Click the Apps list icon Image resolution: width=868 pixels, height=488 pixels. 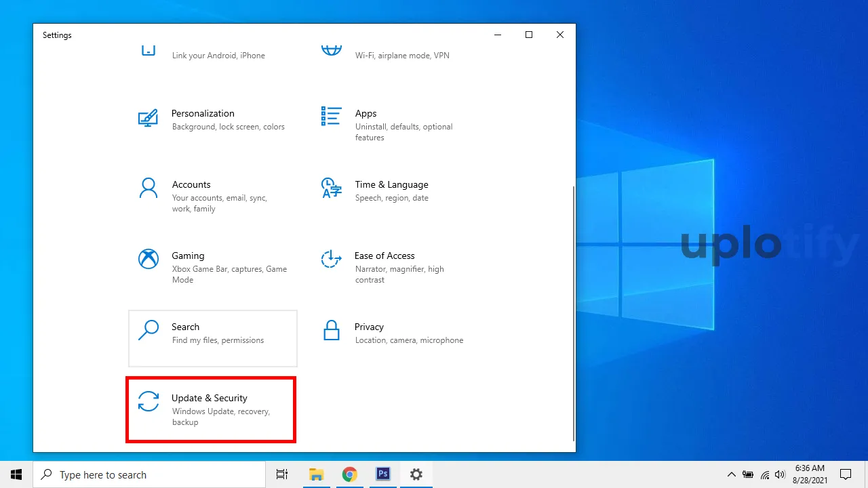coord(331,116)
